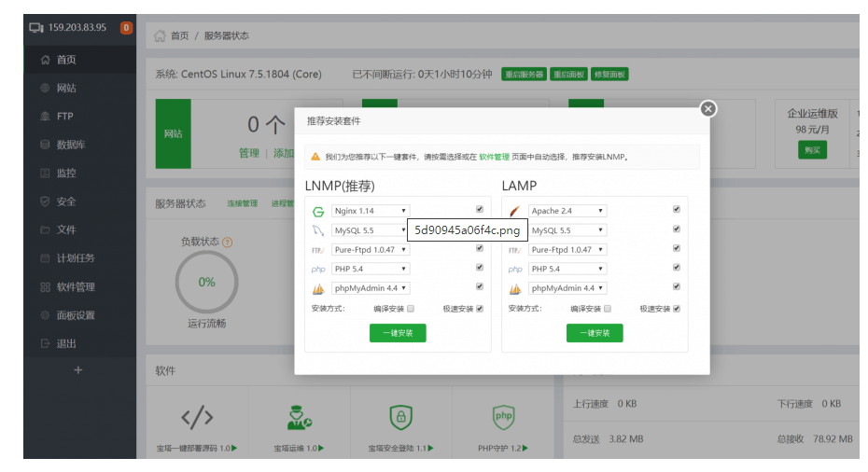The image size is (868, 472).
Task: Click the Nginx logo icon in LNMP
Action: [x=318, y=212]
